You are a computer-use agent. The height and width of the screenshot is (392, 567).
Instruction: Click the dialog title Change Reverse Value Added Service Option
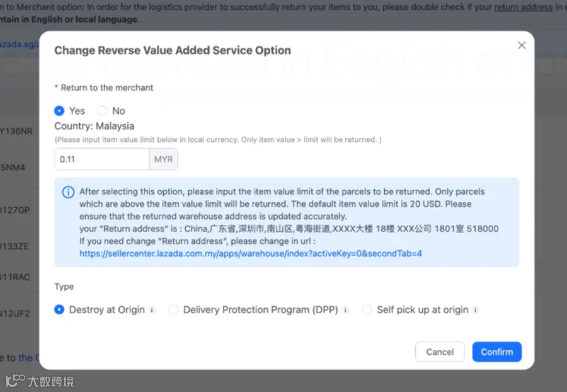tap(173, 50)
